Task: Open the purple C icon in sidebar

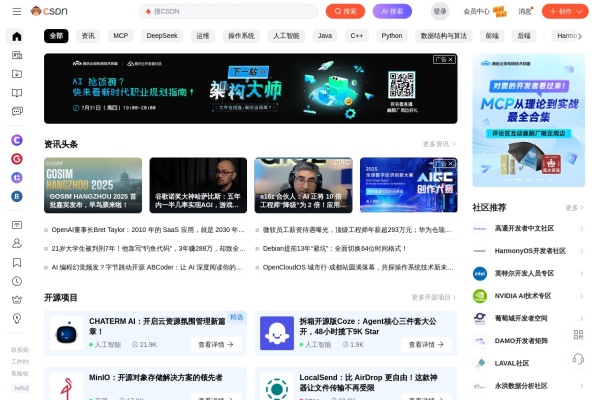Action: coord(17,140)
